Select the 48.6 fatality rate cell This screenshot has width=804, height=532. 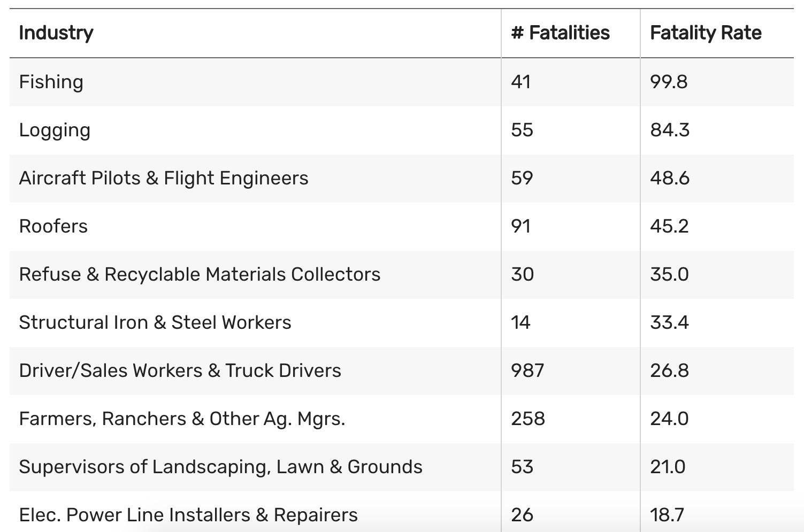(x=670, y=178)
